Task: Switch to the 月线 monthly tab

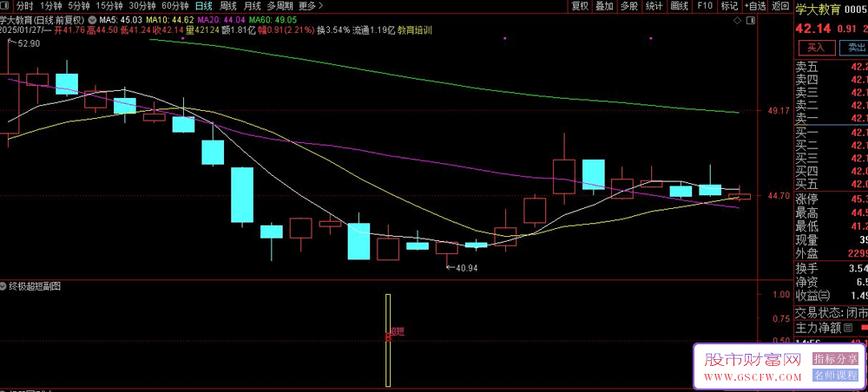Action: pyautogui.click(x=253, y=7)
